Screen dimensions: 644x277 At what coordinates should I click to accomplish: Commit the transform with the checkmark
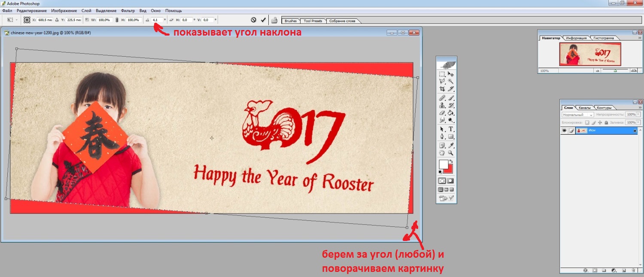tap(263, 20)
